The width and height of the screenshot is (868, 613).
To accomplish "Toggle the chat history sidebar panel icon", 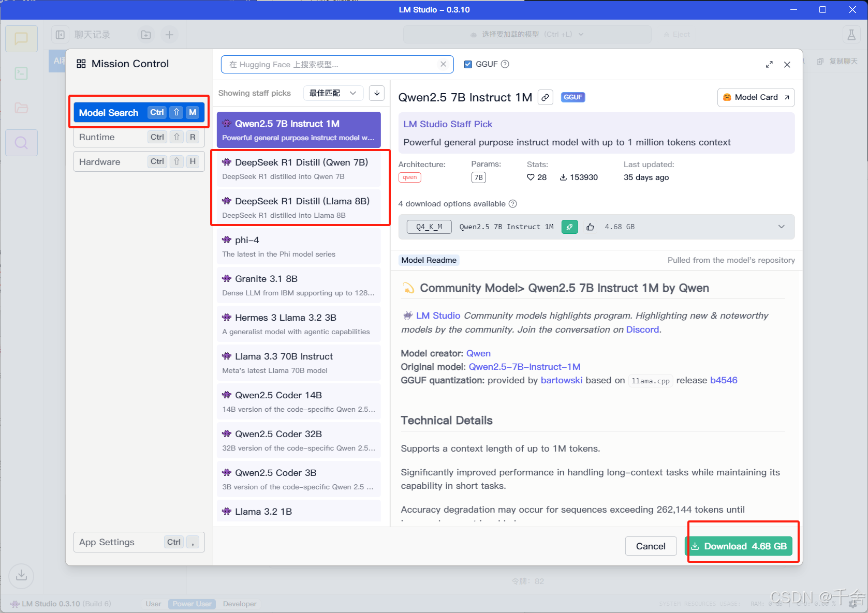I will pos(60,35).
